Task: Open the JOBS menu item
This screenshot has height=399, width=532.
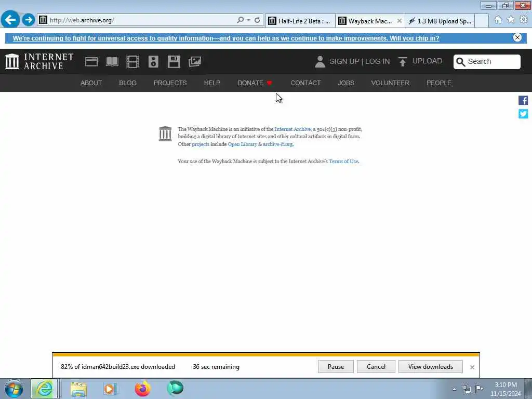Action: [x=345, y=83]
